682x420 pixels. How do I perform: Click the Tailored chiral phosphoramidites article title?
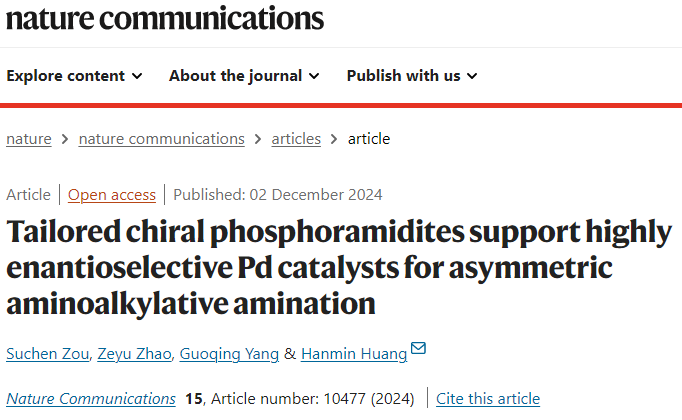point(339,267)
